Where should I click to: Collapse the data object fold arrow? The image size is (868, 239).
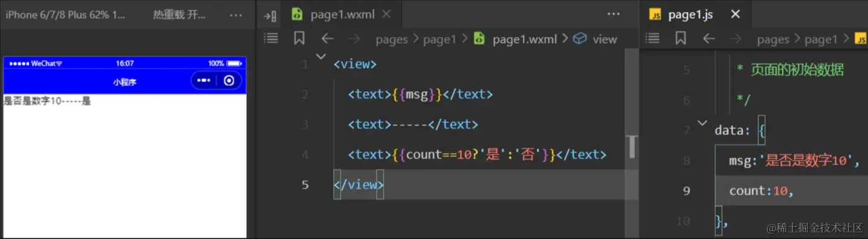702,123
